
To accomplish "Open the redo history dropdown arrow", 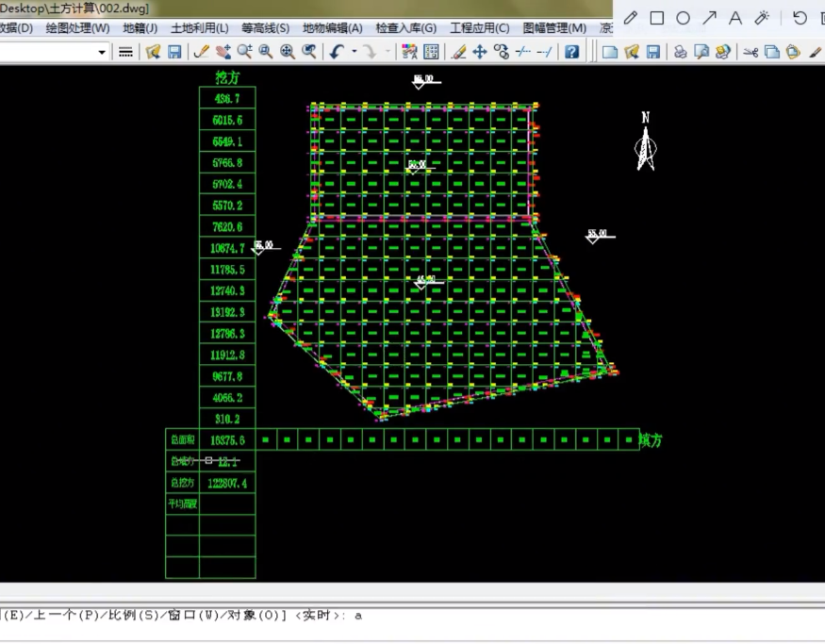I will [387, 52].
